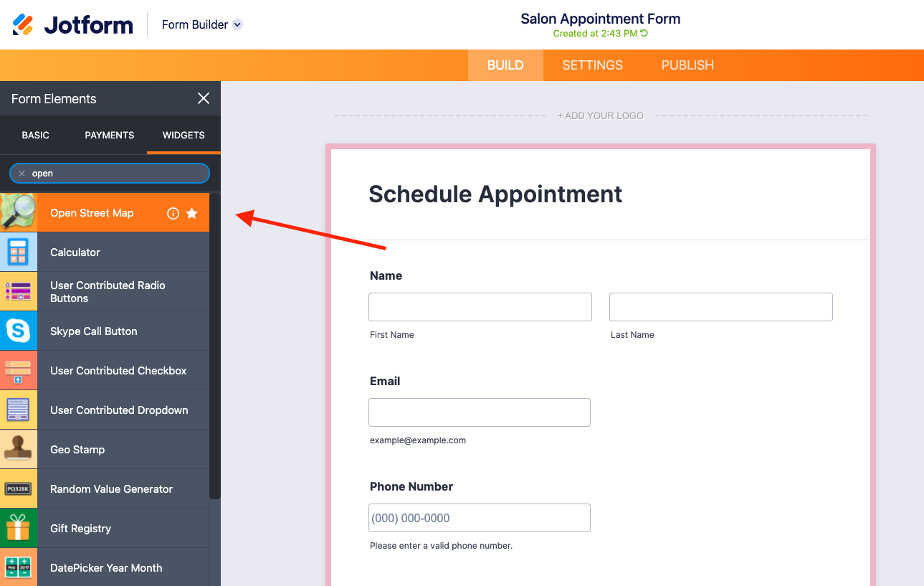
Task: Select the Calculator widget icon
Action: point(19,252)
